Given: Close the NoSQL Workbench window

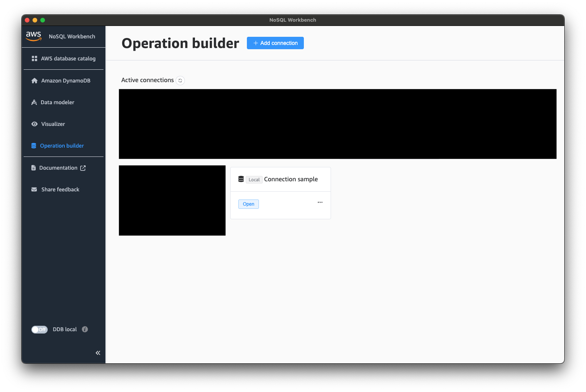Looking at the screenshot, I should (27, 20).
